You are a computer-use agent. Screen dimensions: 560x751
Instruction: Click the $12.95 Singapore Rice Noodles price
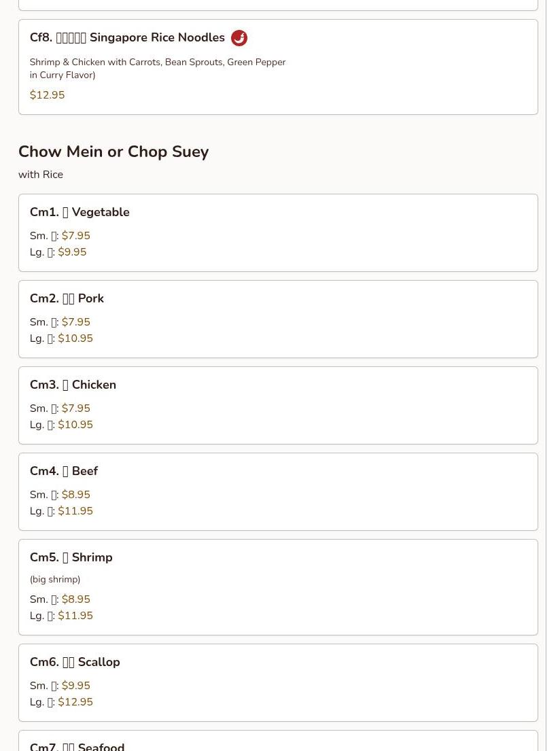[x=47, y=95]
